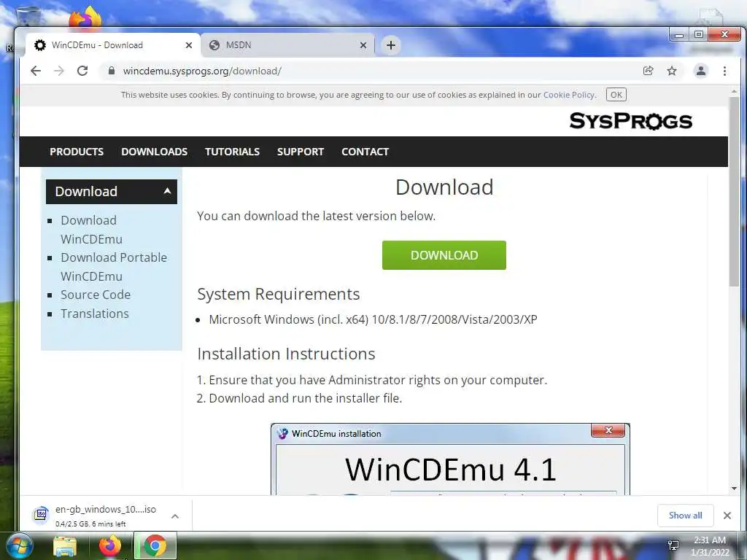Open the Translations link
This screenshot has height=560, width=747.
click(x=94, y=314)
